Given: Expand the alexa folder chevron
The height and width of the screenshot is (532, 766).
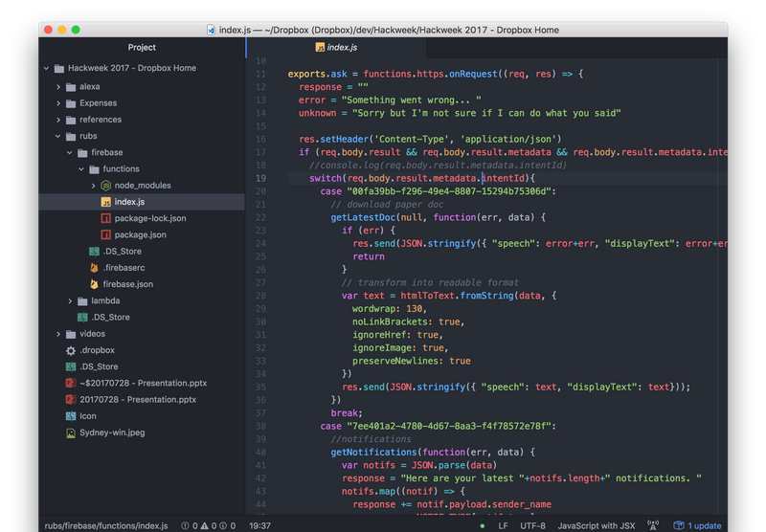Looking at the screenshot, I should pos(58,87).
